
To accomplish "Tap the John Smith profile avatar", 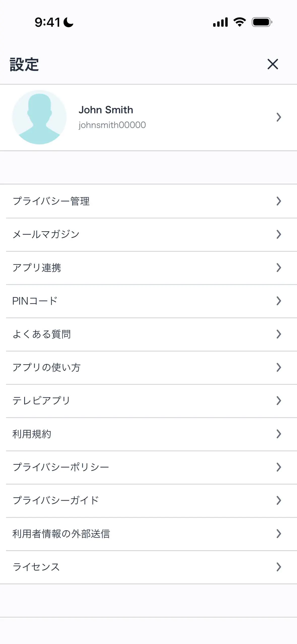I will coord(39,117).
